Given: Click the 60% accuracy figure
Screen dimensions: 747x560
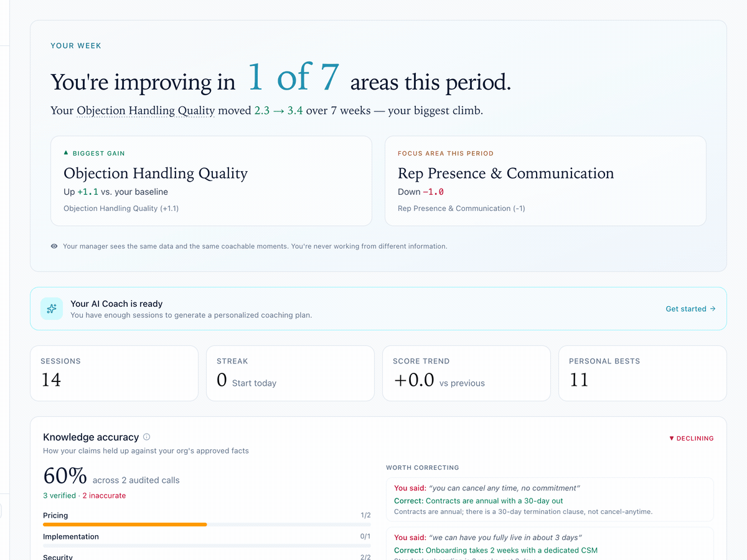Looking at the screenshot, I should click(x=65, y=476).
